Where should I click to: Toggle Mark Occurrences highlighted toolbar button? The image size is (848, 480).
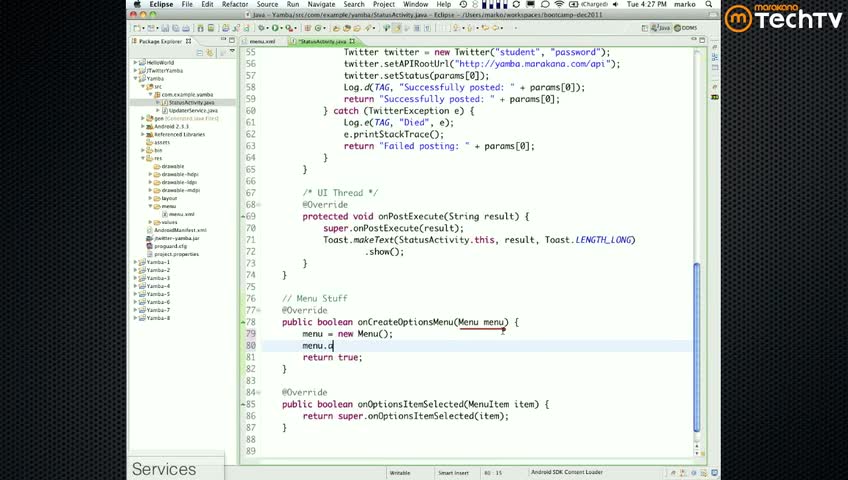pos(397,28)
